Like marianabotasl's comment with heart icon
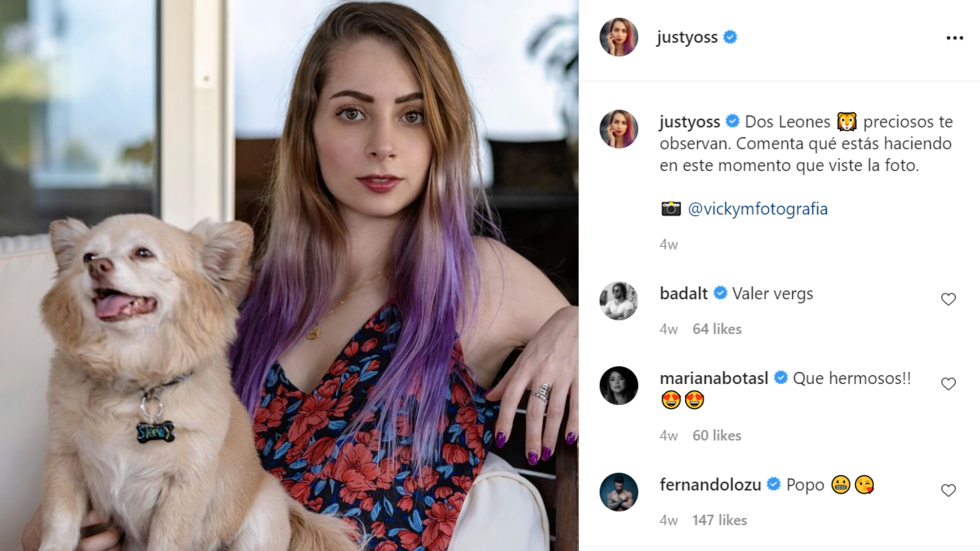The width and height of the screenshot is (980, 551). coord(948,384)
